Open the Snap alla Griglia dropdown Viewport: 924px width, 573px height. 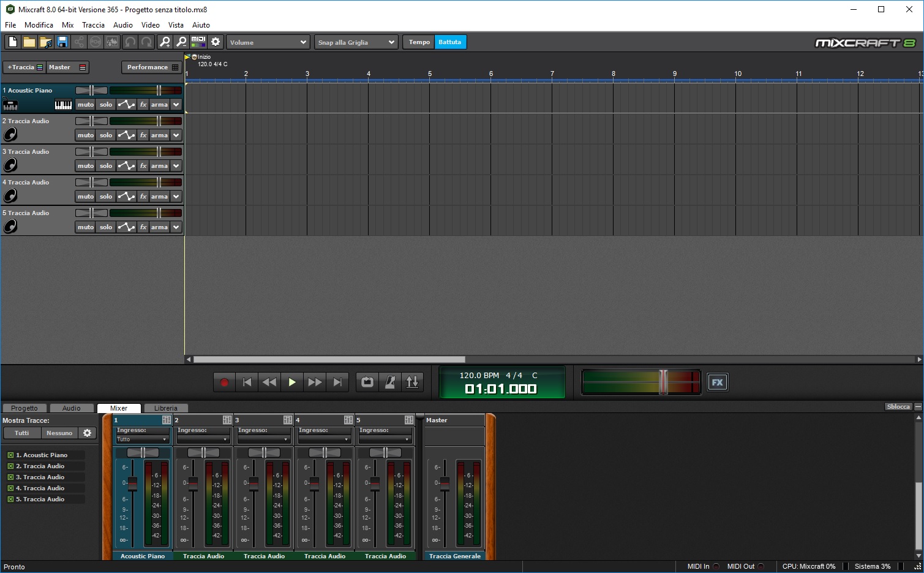click(x=356, y=42)
